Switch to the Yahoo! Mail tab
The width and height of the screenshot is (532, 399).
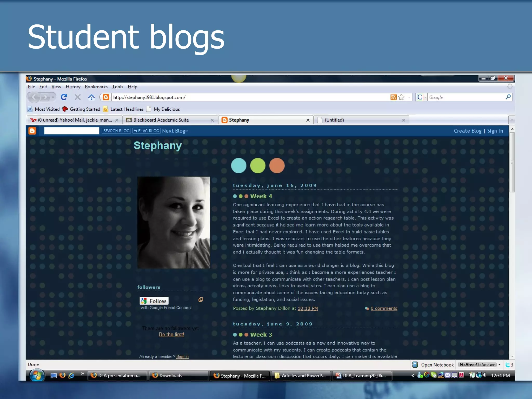[x=74, y=120]
